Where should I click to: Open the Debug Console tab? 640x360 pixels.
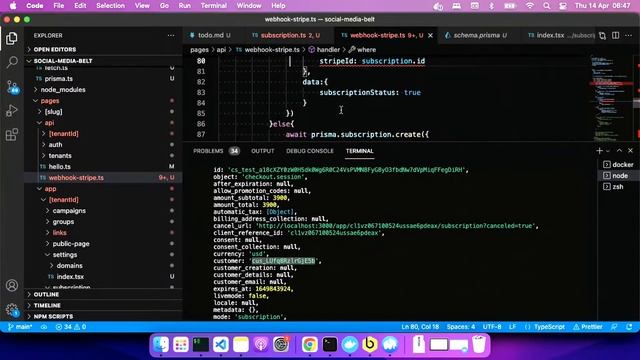point(310,151)
